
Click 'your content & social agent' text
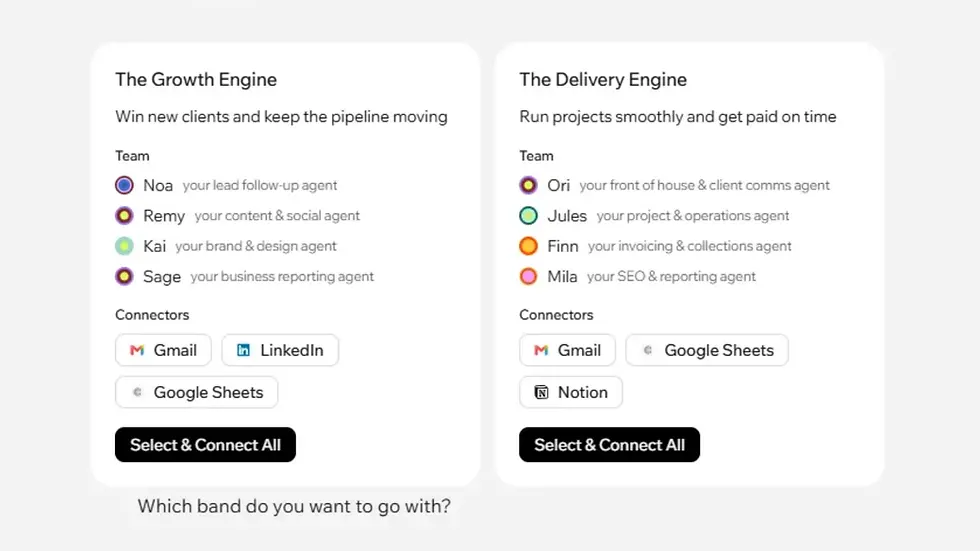277,216
